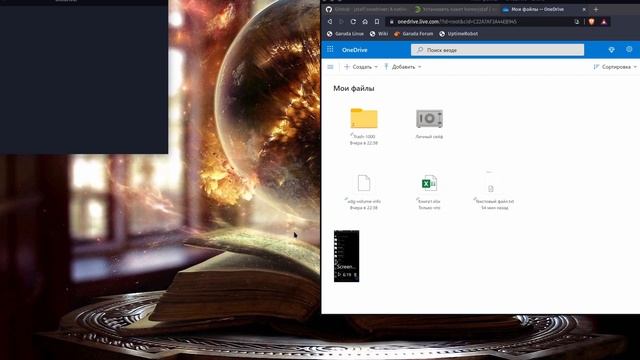
Task: Open the Wiki bookmark
Action: [379, 34]
